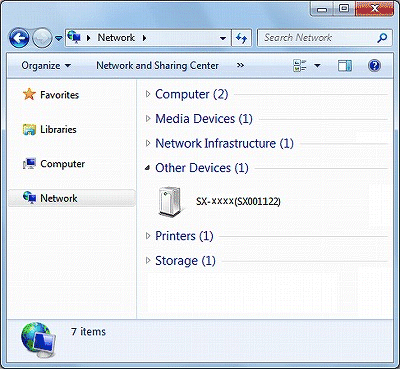Select Network in navigation pane
400x369 pixels.
coord(59,198)
